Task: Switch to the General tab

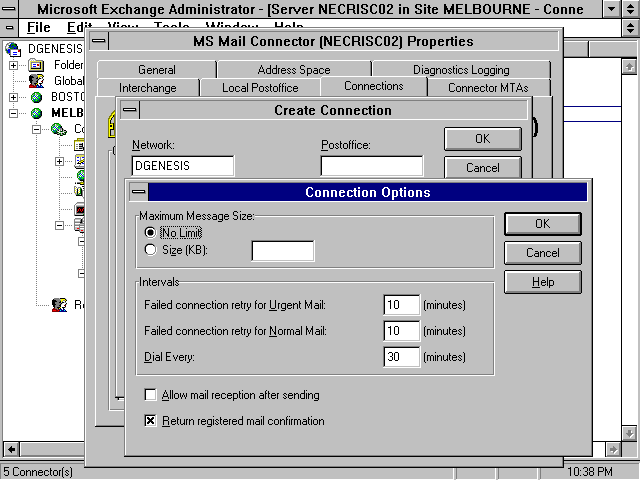Action: click(x=157, y=70)
